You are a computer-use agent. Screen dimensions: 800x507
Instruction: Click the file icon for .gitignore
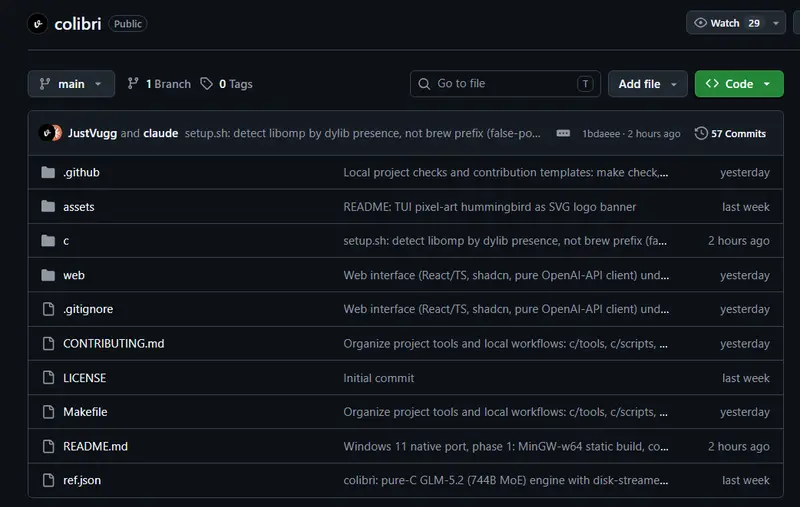click(48, 309)
